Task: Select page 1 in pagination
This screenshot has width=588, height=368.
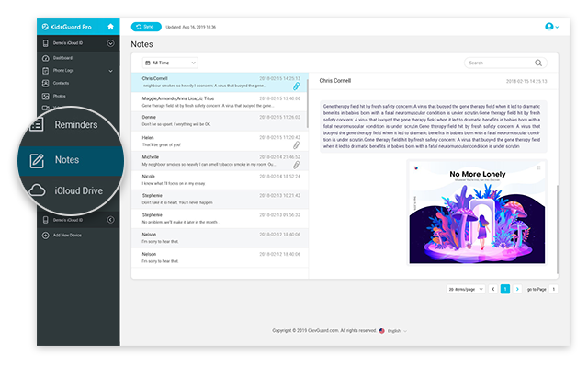Action: [505, 289]
